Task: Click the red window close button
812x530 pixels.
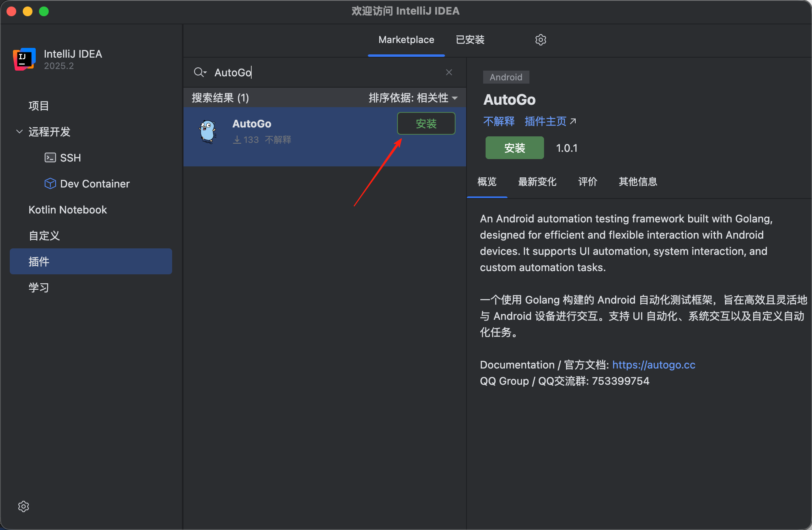Action: tap(11, 11)
